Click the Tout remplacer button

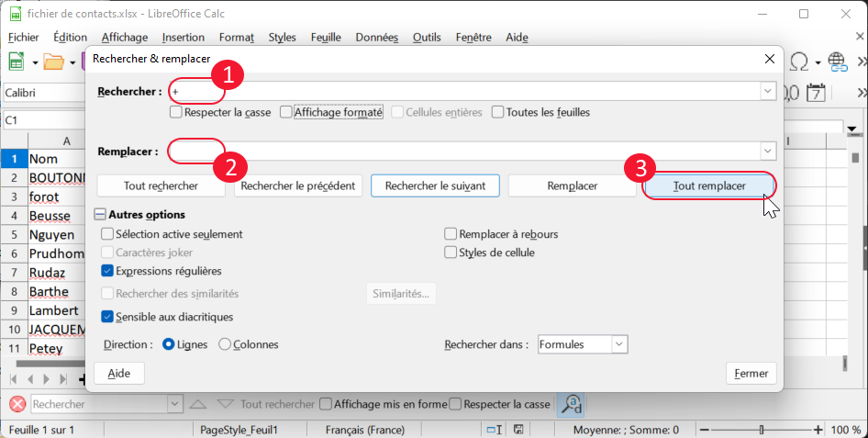709,185
